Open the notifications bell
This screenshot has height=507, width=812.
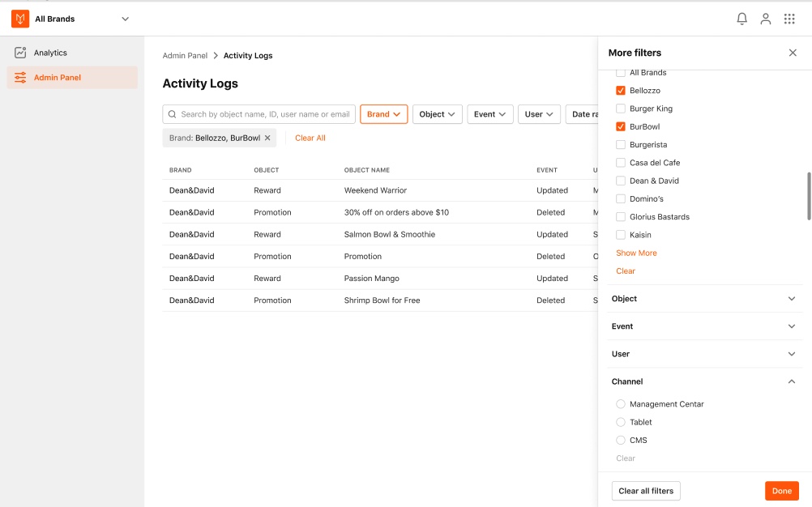click(741, 19)
